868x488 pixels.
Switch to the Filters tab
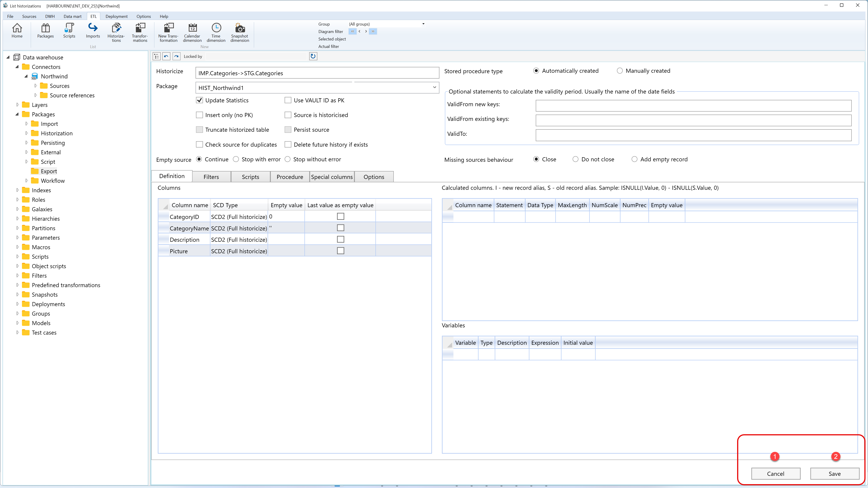211,177
